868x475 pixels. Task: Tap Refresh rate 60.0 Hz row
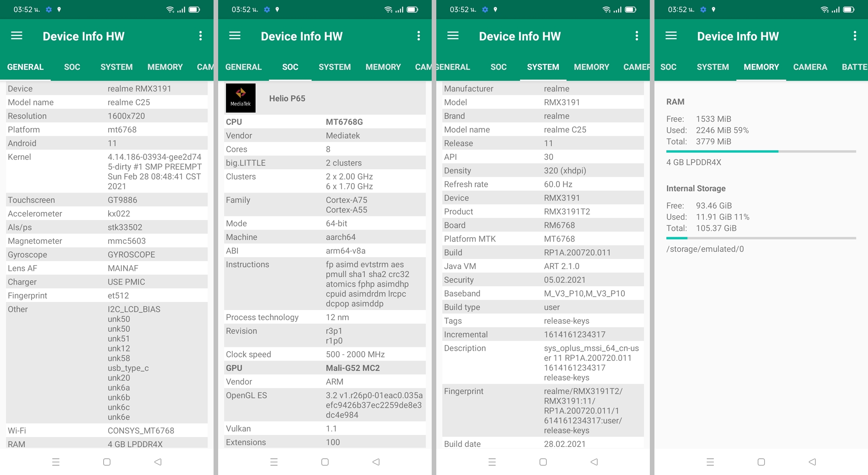(543, 184)
